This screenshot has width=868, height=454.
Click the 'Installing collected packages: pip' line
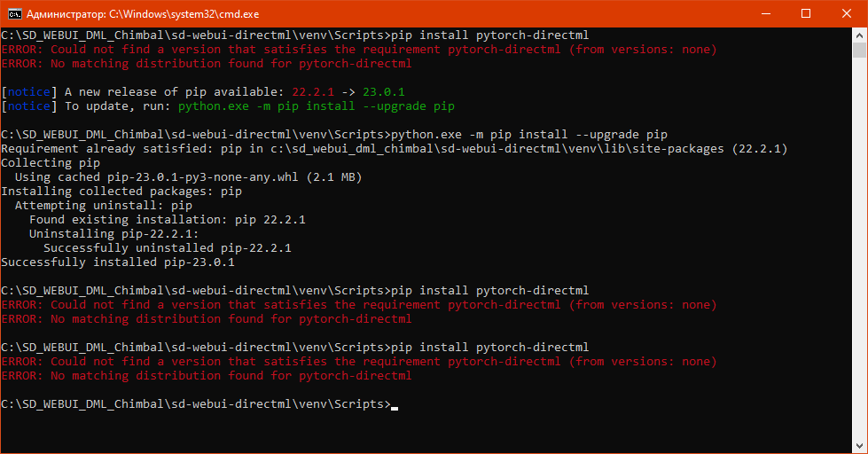coord(121,192)
